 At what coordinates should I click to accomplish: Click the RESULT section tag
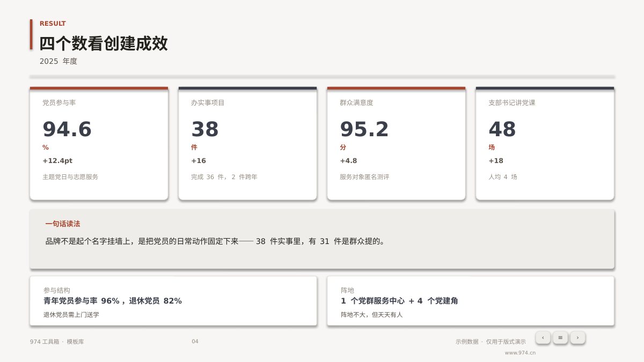point(53,24)
